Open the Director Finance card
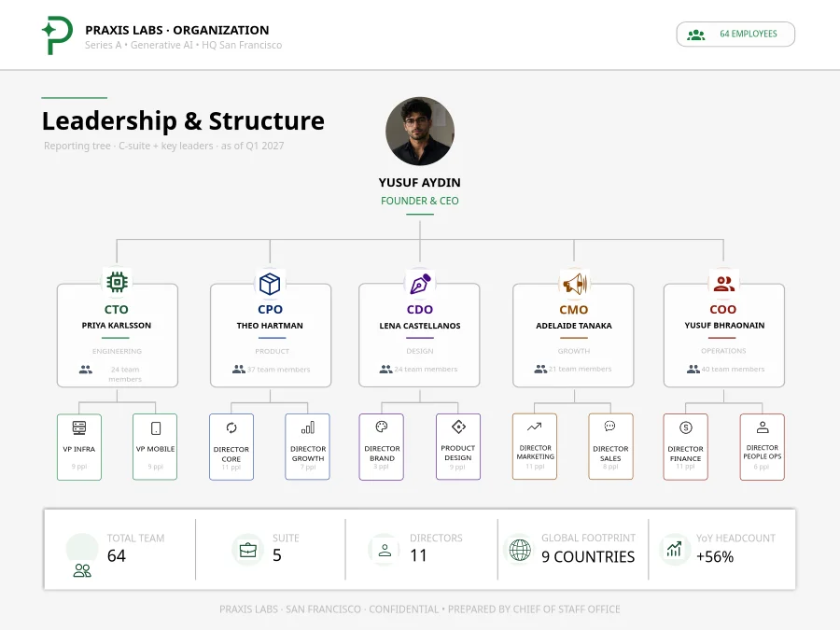The width and height of the screenshot is (840, 630). coord(686,447)
